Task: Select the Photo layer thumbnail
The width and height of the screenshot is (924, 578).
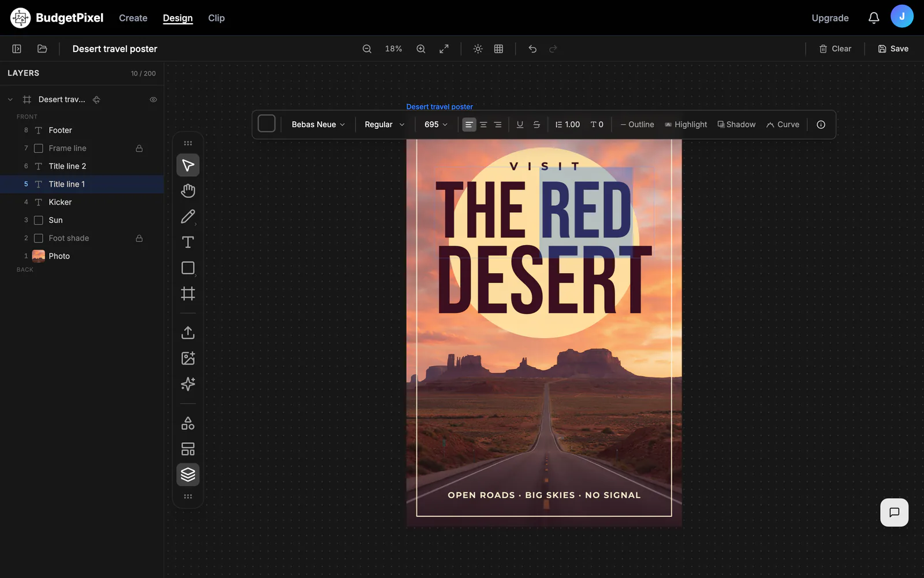Action: pyautogui.click(x=39, y=256)
